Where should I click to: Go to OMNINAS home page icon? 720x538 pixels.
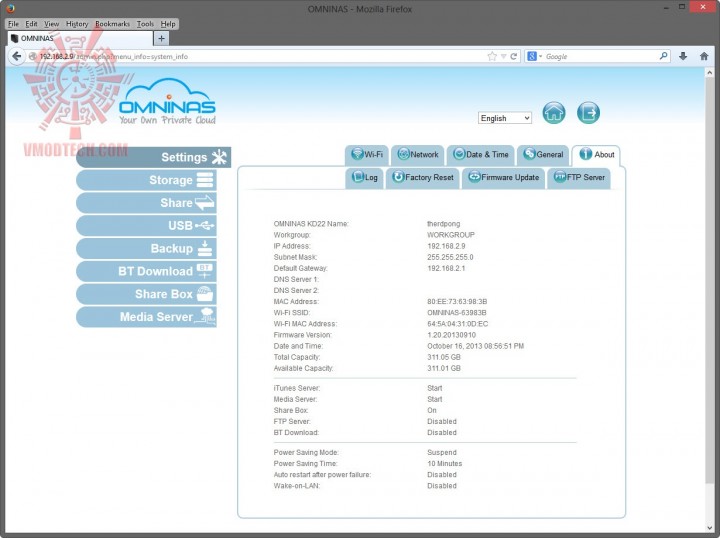(x=554, y=113)
